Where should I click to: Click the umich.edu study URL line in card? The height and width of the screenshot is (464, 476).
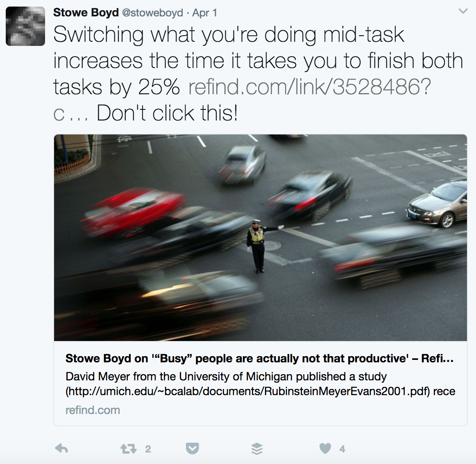point(261,391)
